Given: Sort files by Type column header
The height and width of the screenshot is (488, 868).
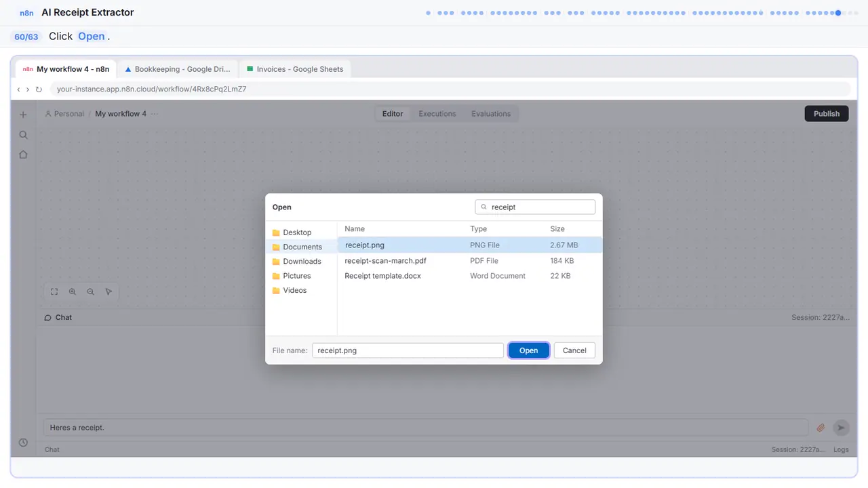Looking at the screenshot, I should click(478, 229).
